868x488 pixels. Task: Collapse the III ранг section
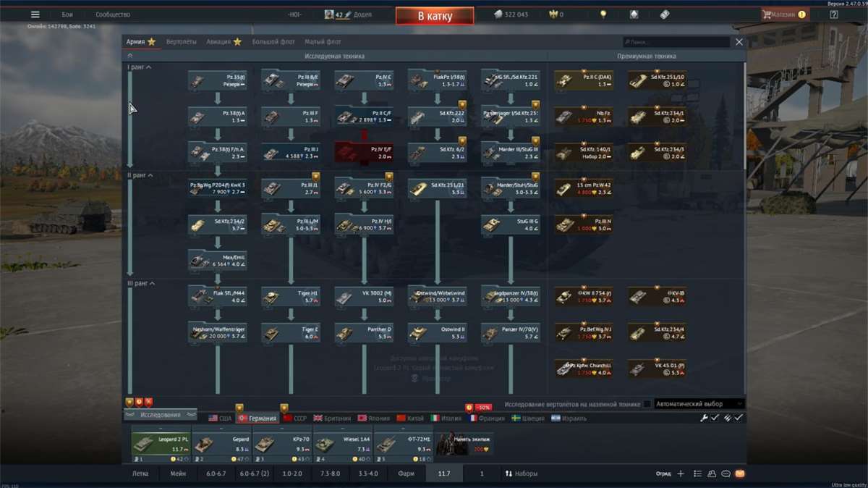140,283
